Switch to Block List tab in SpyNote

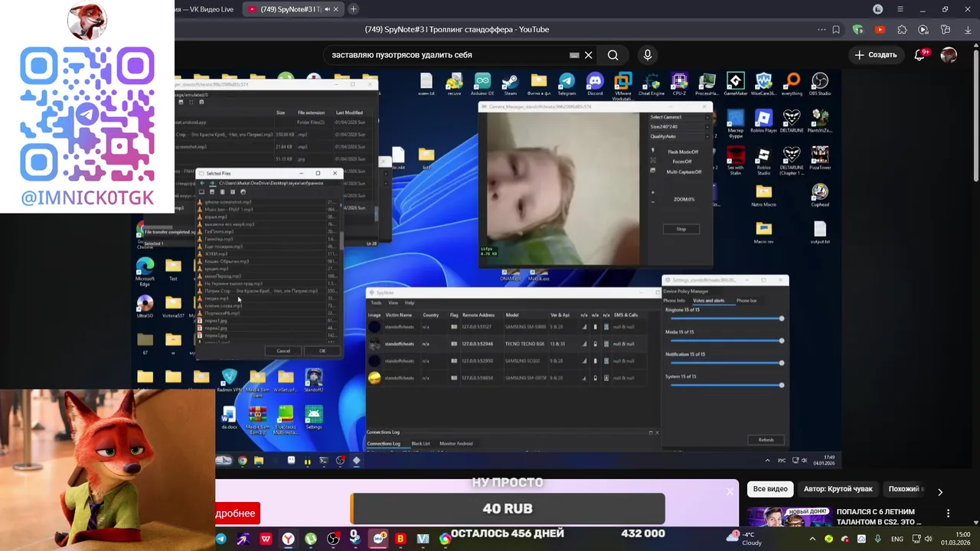pos(420,444)
